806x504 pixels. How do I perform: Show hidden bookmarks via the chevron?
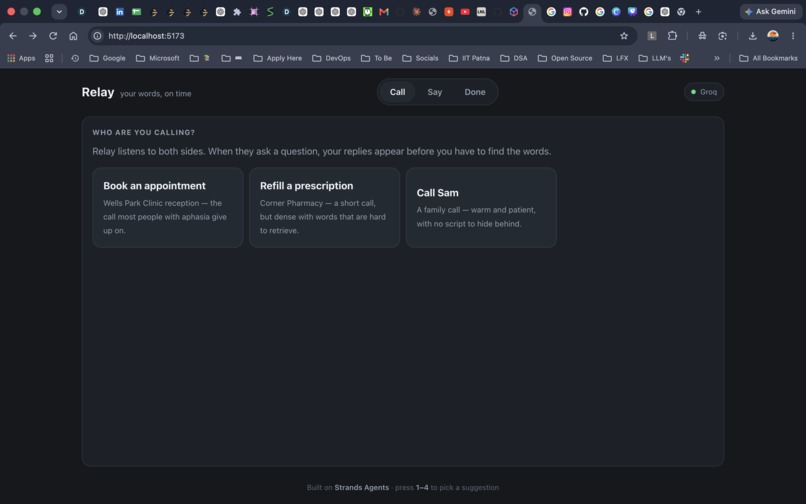point(717,58)
